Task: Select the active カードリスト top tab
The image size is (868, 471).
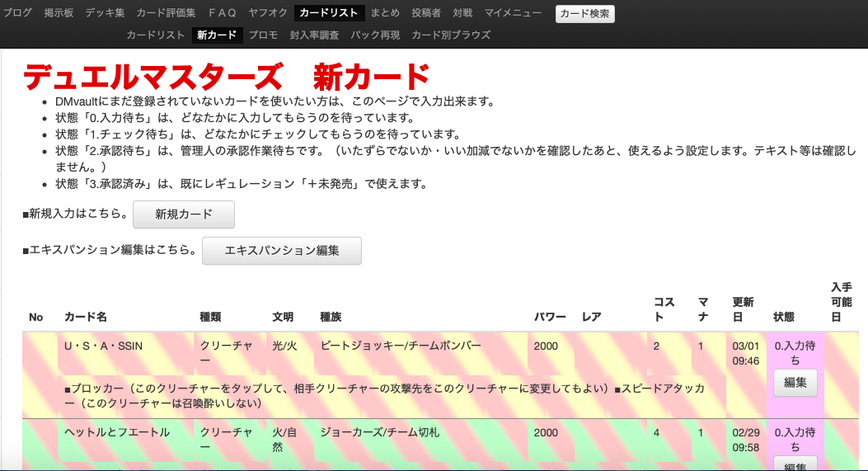Action: (x=330, y=12)
